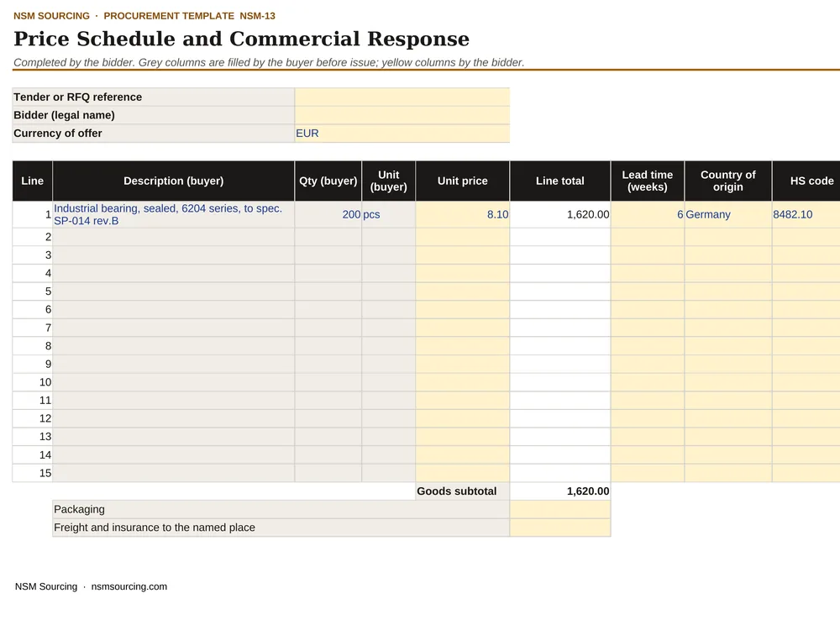Select the Industrial bearing description cell
The width and height of the screenshot is (840, 630).
click(174, 214)
